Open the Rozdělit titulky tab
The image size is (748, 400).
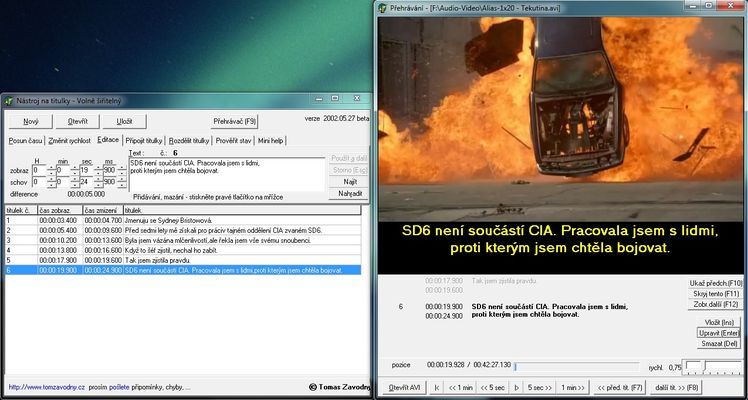pyautogui.click(x=189, y=141)
